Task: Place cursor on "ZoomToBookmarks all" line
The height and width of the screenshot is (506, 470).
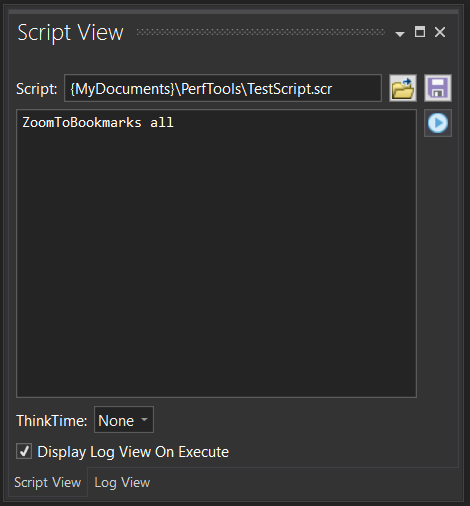Action: tap(98, 123)
